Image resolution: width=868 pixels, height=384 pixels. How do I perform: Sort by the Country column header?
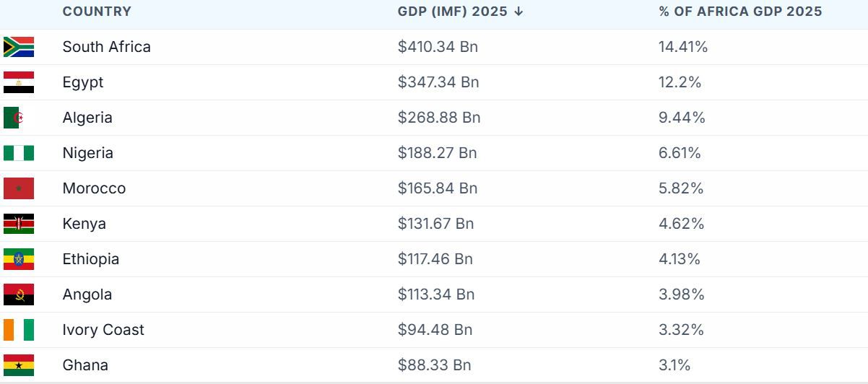pyautogui.click(x=97, y=12)
